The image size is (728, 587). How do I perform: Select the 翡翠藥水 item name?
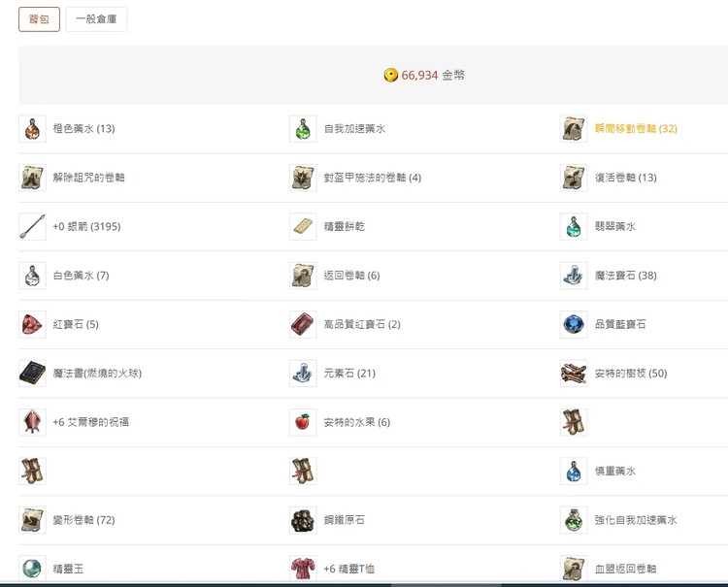coord(615,226)
